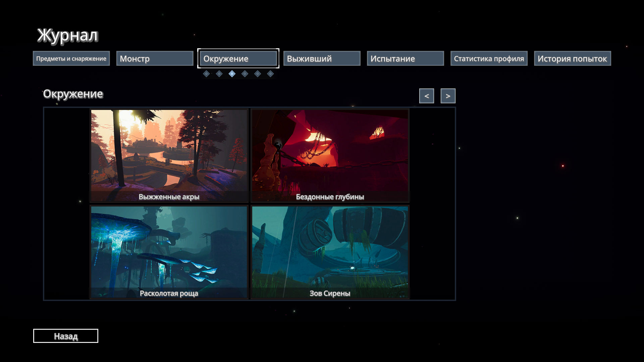
Task: View the Расколотая роща environment entry
Action: point(169,252)
